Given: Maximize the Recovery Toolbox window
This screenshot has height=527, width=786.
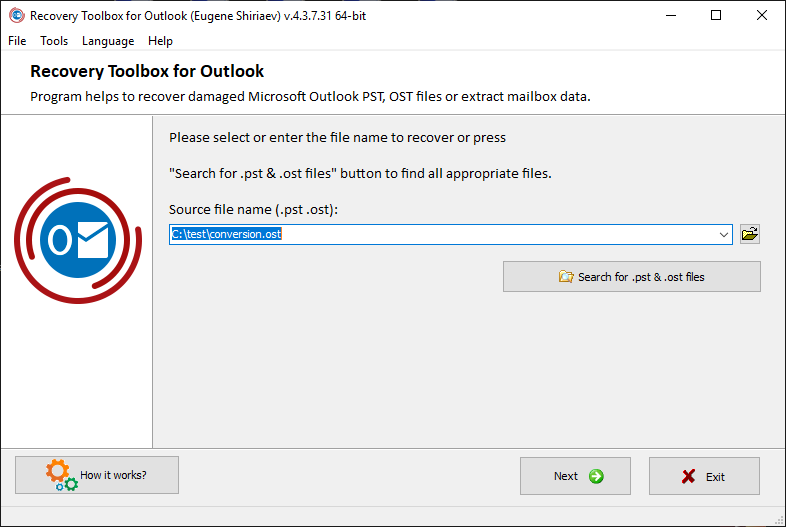Looking at the screenshot, I should [716, 16].
